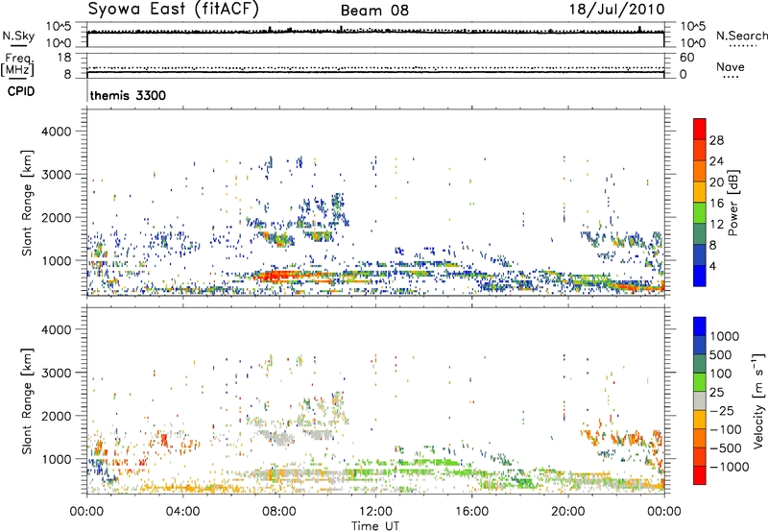This screenshot has height=532, width=768.
Task: Click the '4000' tick of the power panel
Action: coord(56,132)
